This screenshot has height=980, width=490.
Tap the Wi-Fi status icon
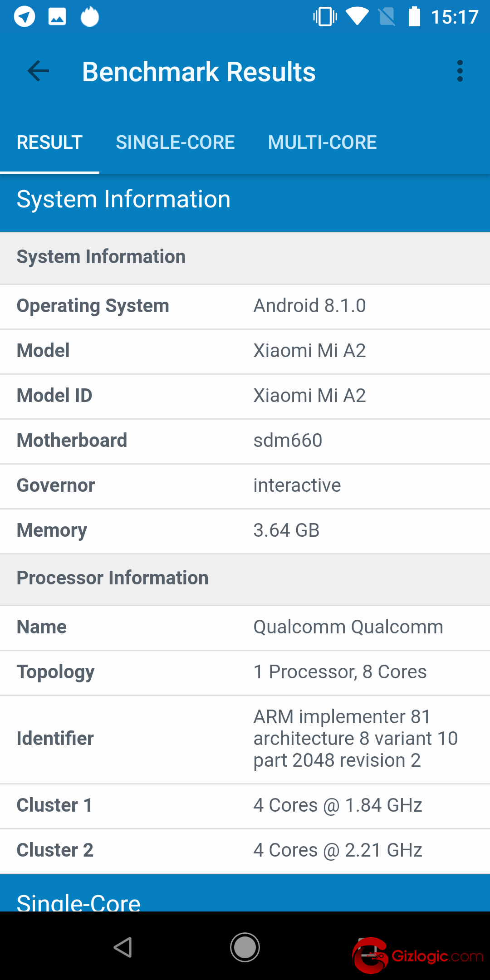(358, 17)
